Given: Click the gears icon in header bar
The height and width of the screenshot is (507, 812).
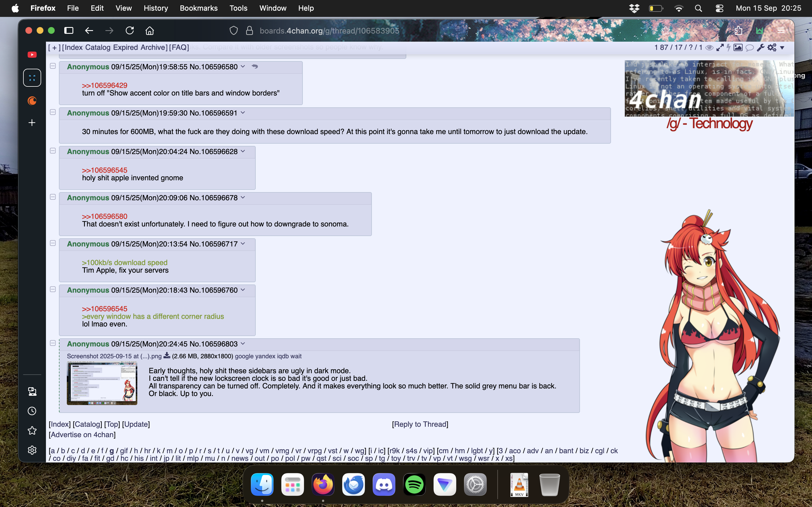Looking at the screenshot, I should (771, 48).
